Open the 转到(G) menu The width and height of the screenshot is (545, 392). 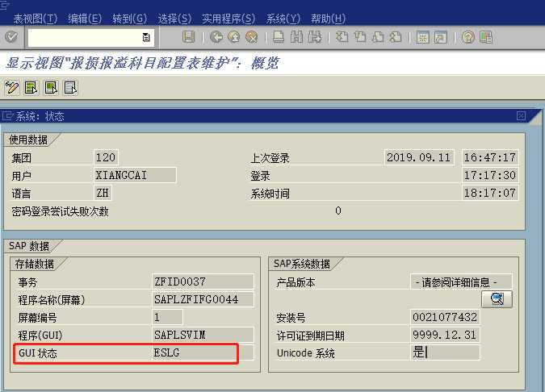tap(130, 19)
